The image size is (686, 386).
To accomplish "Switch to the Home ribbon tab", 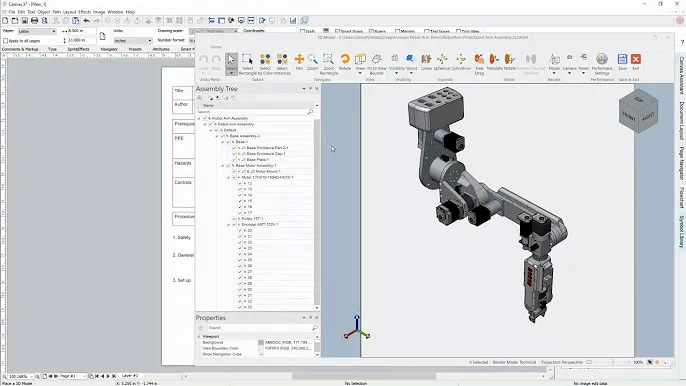I will coord(216,47).
